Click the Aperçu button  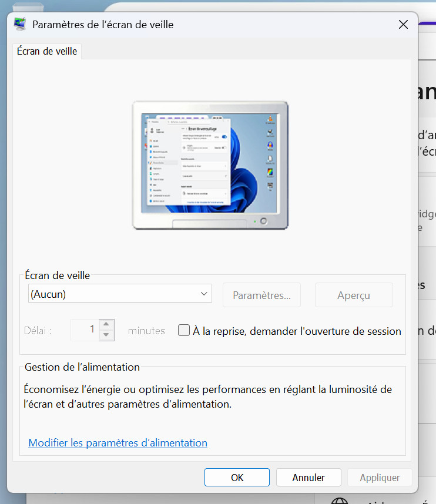click(354, 295)
